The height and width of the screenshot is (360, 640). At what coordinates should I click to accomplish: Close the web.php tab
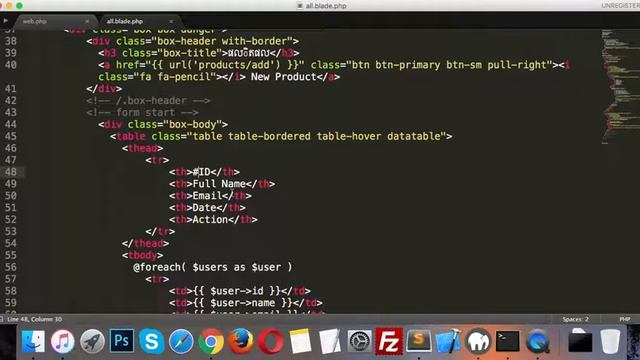tap(87, 21)
